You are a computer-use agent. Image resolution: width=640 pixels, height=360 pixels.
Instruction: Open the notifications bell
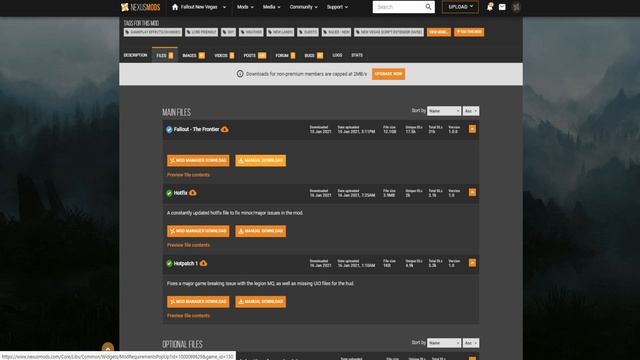[490, 7]
